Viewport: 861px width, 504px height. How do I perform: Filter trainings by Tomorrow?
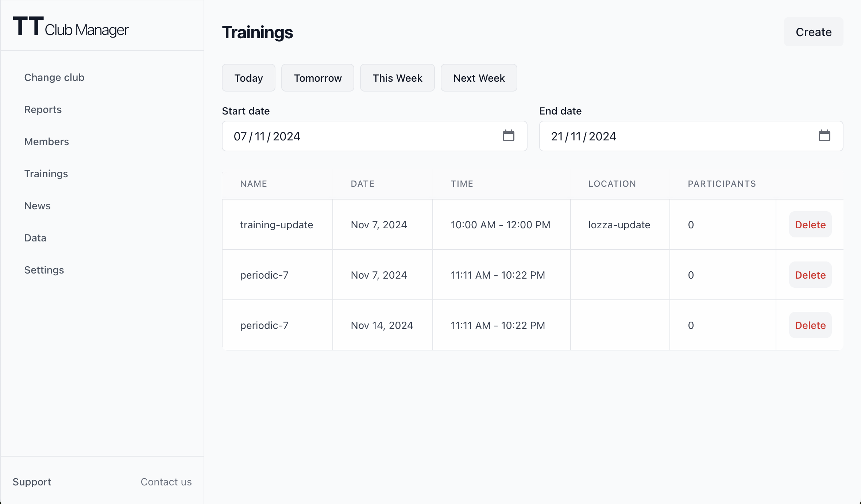tap(317, 78)
